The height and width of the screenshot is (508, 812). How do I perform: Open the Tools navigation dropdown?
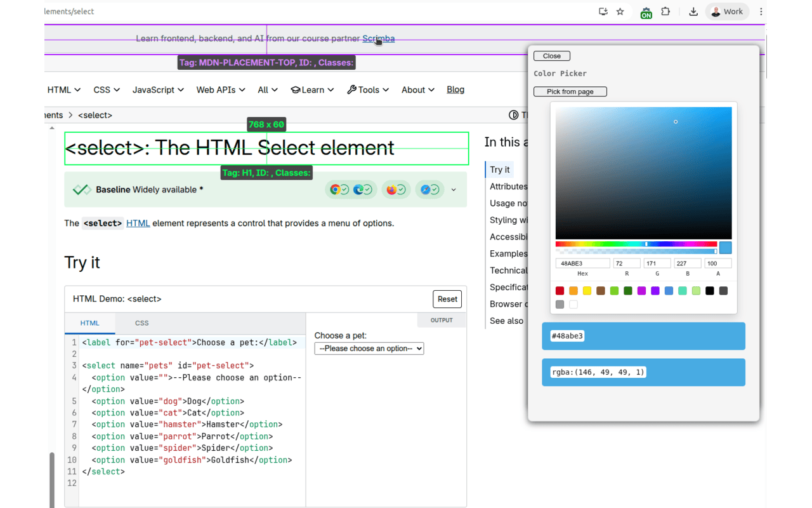coord(368,90)
